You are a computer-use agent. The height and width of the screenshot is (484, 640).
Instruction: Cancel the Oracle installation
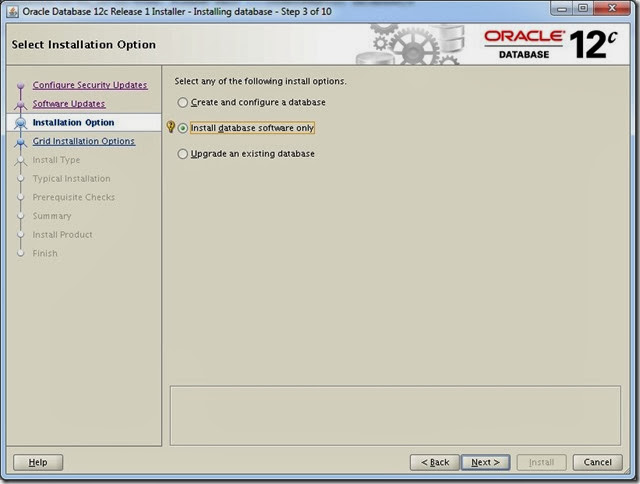click(598, 462)
